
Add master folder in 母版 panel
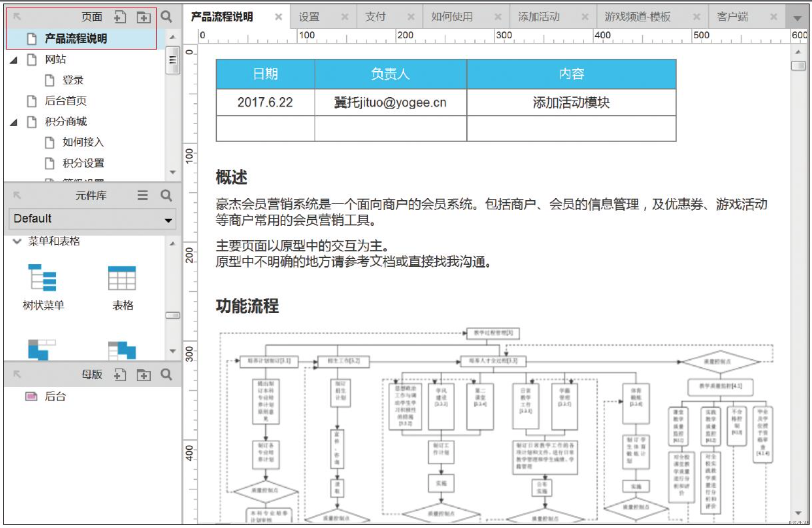coord(143,375)
